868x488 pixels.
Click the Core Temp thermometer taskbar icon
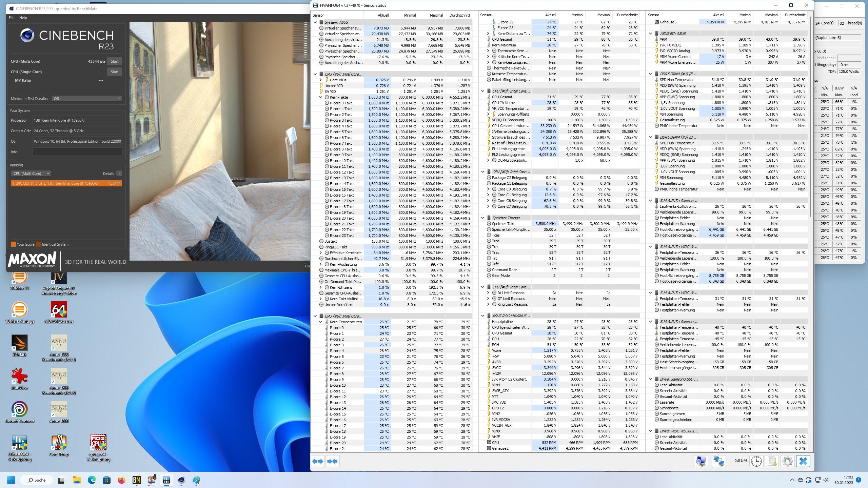coord(152,480)
